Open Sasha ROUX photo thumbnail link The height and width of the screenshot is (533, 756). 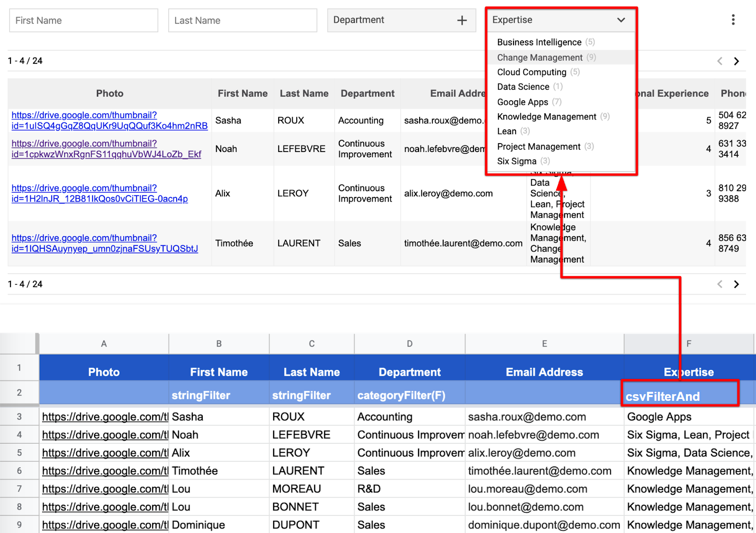[110, 120]
